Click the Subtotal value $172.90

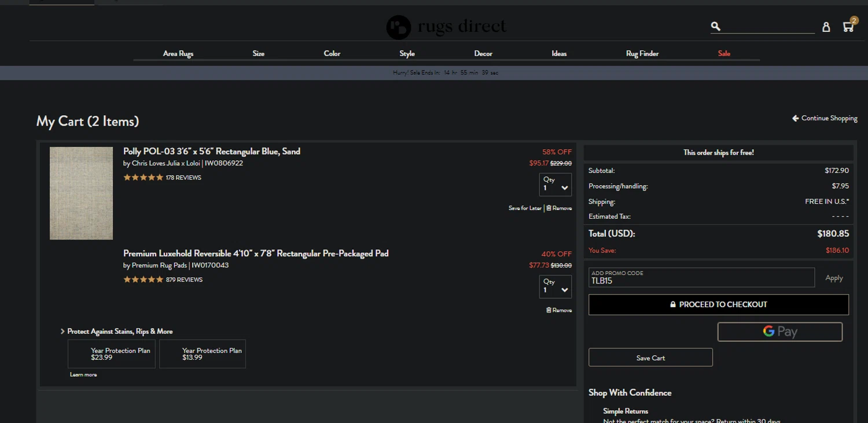point(837,171)
